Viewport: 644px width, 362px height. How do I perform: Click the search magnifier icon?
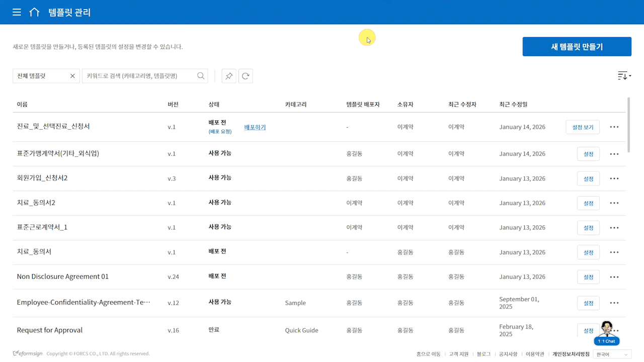click(x=201, y=76)
